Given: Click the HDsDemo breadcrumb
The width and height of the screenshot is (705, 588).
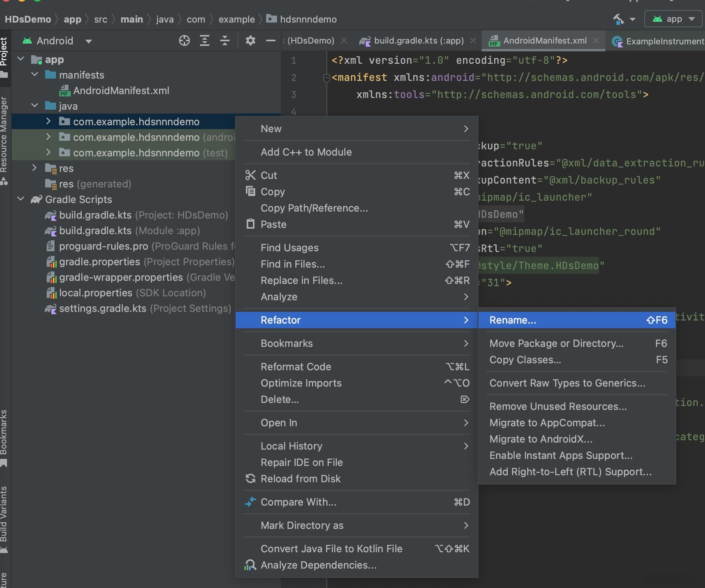Looking at the screenshot, I should click(28, 19).
